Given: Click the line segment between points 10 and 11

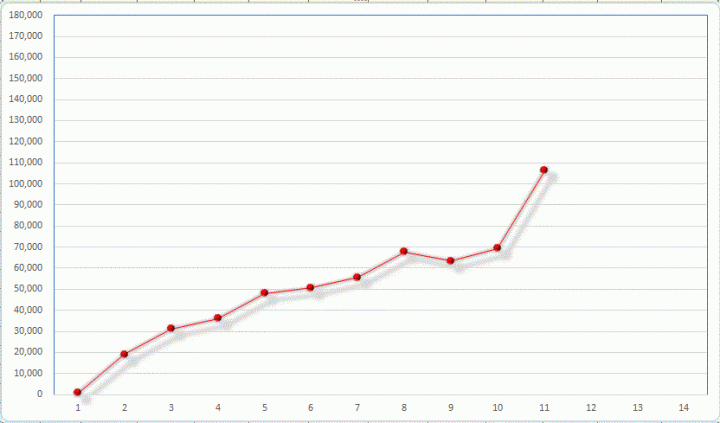Looking at the screenshot, I should (521, 209).
